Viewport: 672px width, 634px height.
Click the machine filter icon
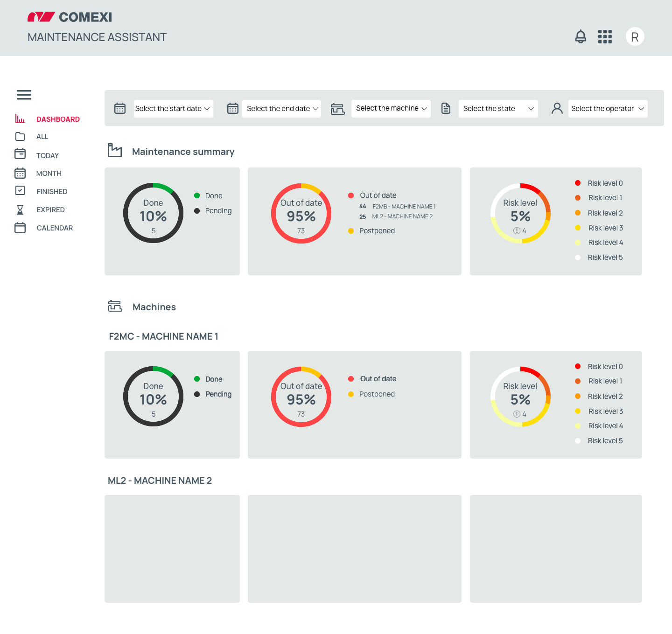coord(337,109)
